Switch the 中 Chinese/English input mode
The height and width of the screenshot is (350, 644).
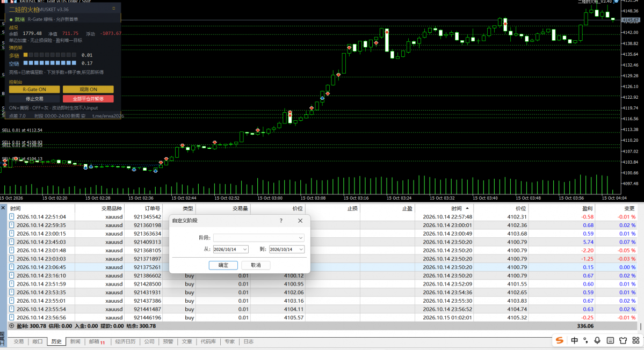tap(574, 340)
